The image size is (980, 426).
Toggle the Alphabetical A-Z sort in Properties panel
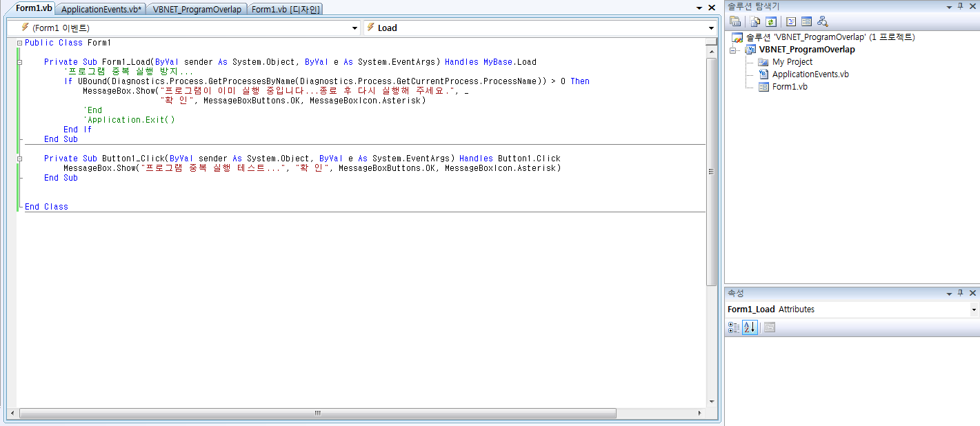[750, 327]
